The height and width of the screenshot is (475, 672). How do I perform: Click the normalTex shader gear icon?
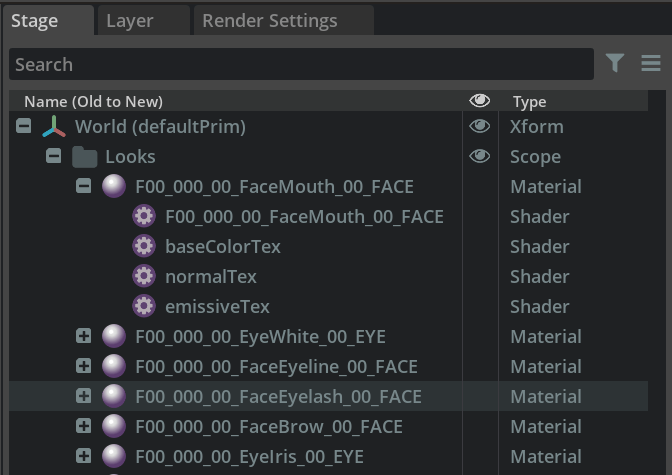click(x=144, y=277)
